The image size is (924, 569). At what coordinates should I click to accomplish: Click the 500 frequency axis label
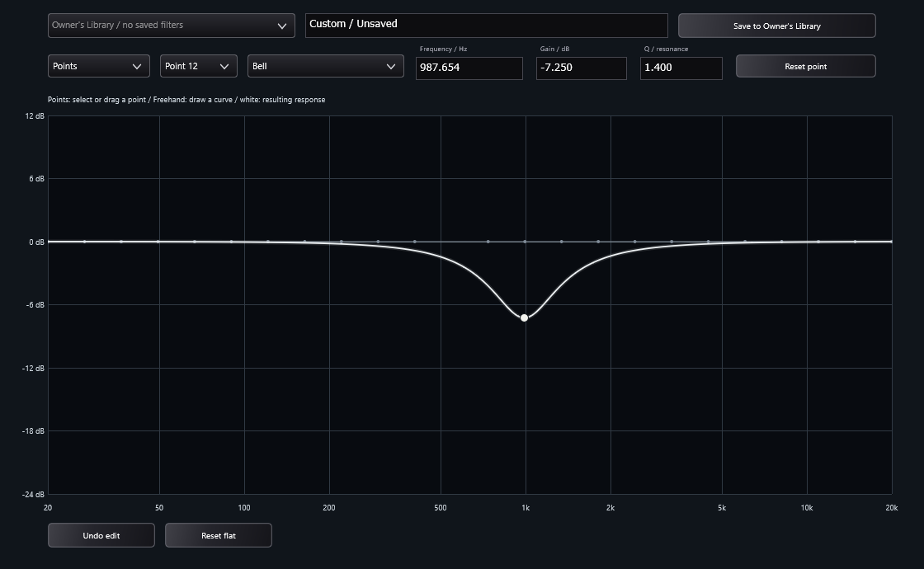(441, 508)
